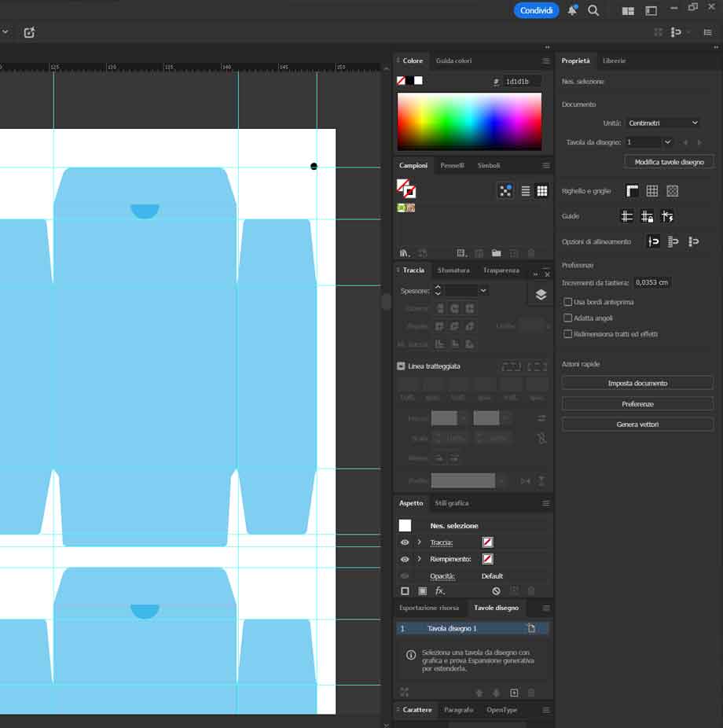This screenshot has width=723, height=728.
Task: Create a new swatch group folder icon
Action: coord(496,252)
